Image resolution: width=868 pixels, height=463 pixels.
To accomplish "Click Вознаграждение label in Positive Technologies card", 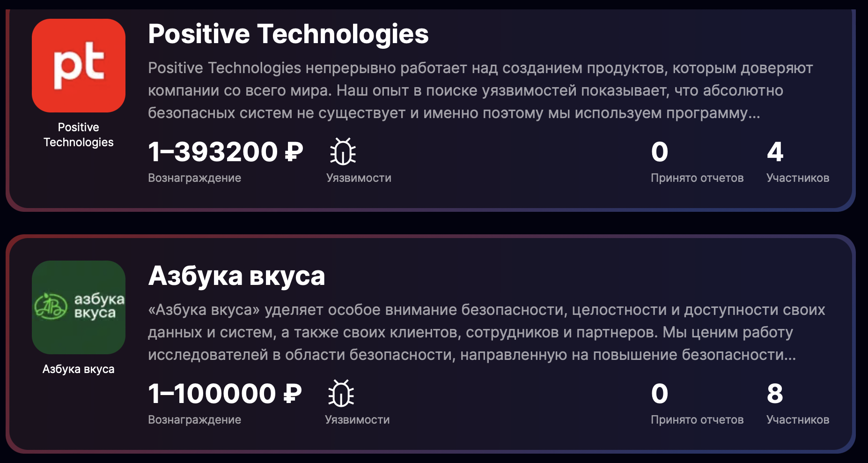I will (x=194, y=178).
